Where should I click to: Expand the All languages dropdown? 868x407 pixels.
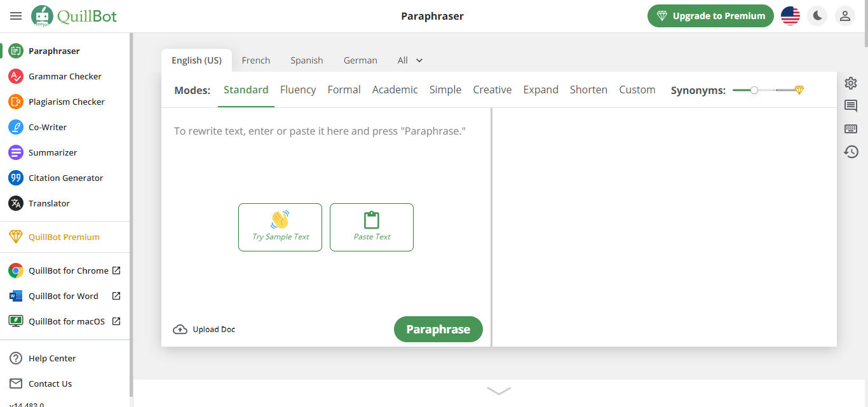(x=410, y=60)
